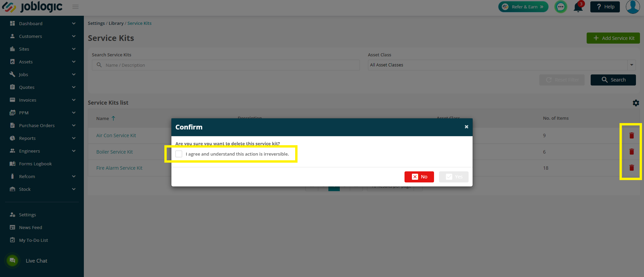Click the Name column sort arrow
Image resolution: width=644 pixels, height=277 pixels.
[113, 118]
